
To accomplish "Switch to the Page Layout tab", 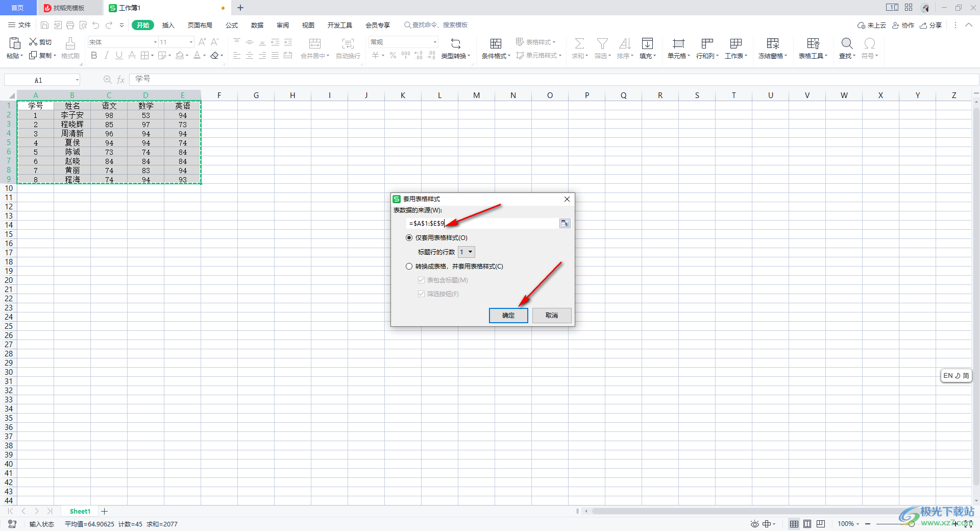I will coord(200,25).
